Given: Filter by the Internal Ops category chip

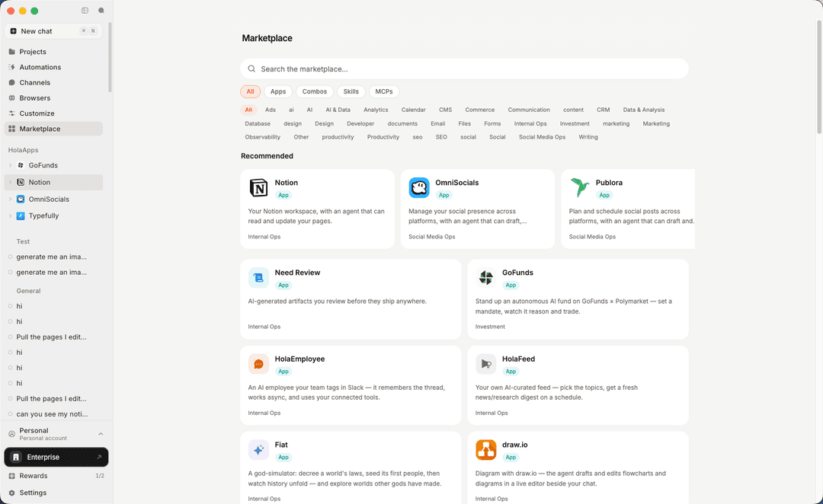Looking at the screenshot, I should (x=530, y=124).
